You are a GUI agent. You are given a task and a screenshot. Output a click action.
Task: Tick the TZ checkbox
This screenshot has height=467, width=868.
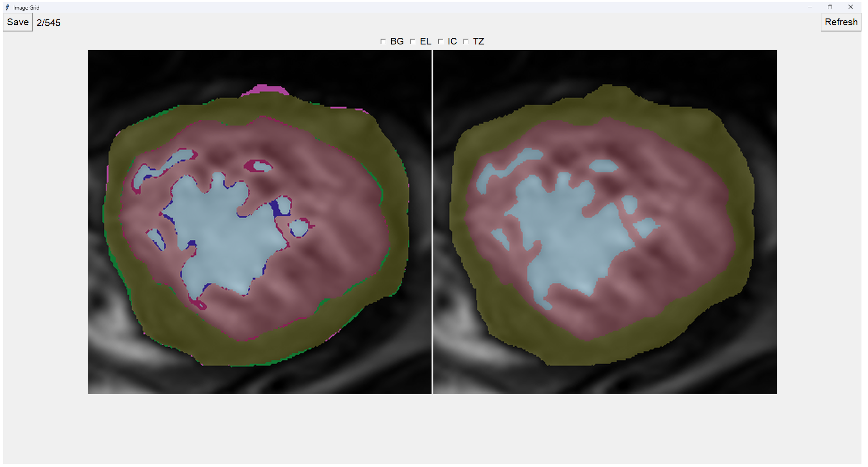pyautogui.click(x=466, y=41)
